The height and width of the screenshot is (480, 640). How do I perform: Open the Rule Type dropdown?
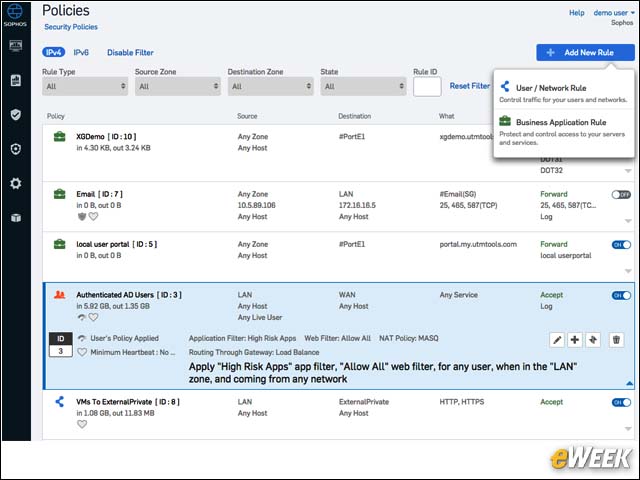click(85, 86)
